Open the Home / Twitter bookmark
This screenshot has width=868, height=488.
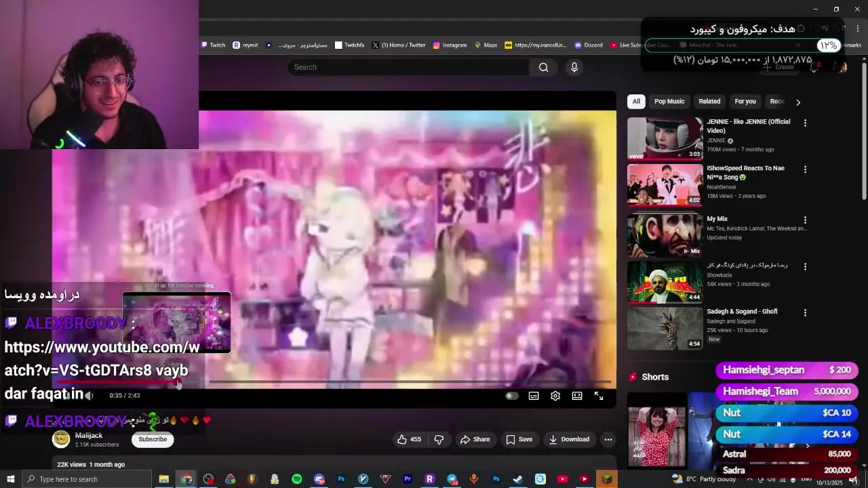[398, 45]
